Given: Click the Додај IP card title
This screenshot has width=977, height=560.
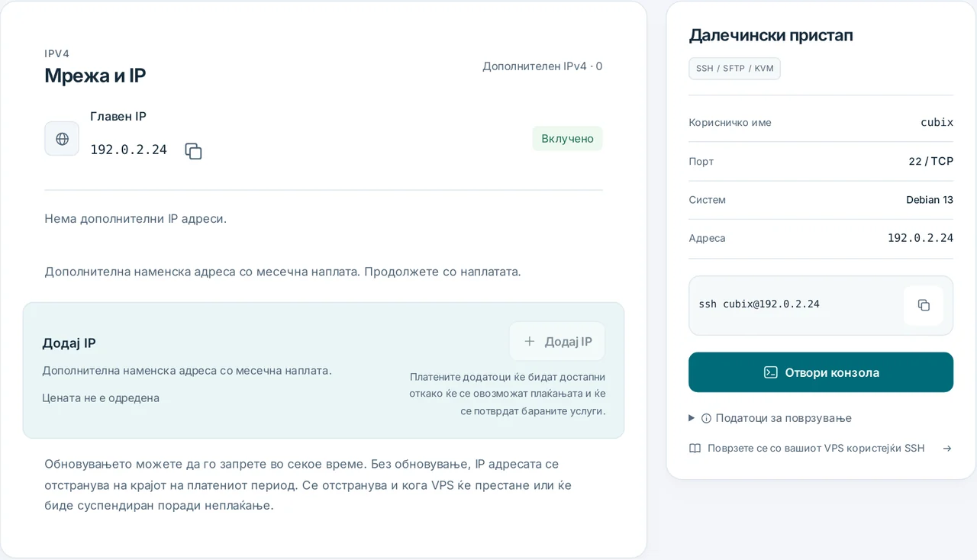Looking at the screenshot, I should [x=69, y=343].
